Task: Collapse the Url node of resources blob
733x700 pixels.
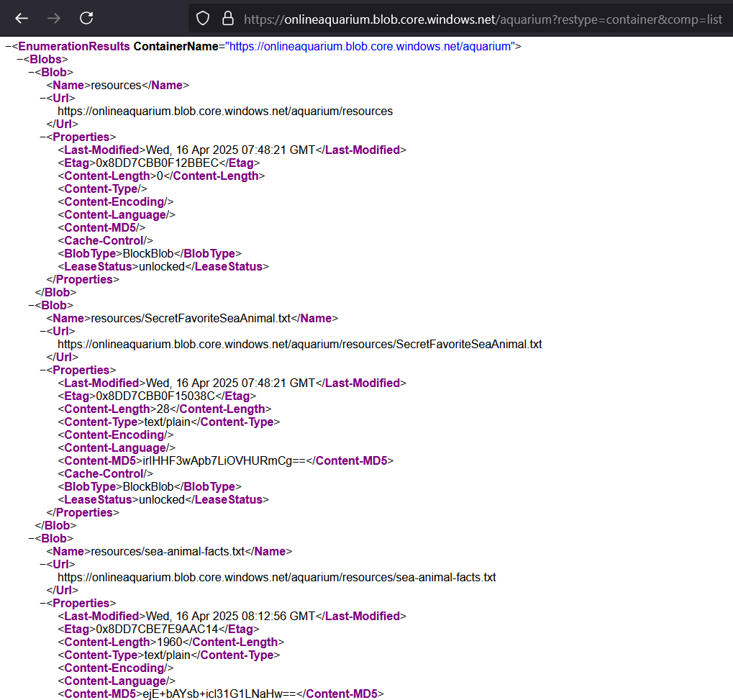Action: point(42,99)
